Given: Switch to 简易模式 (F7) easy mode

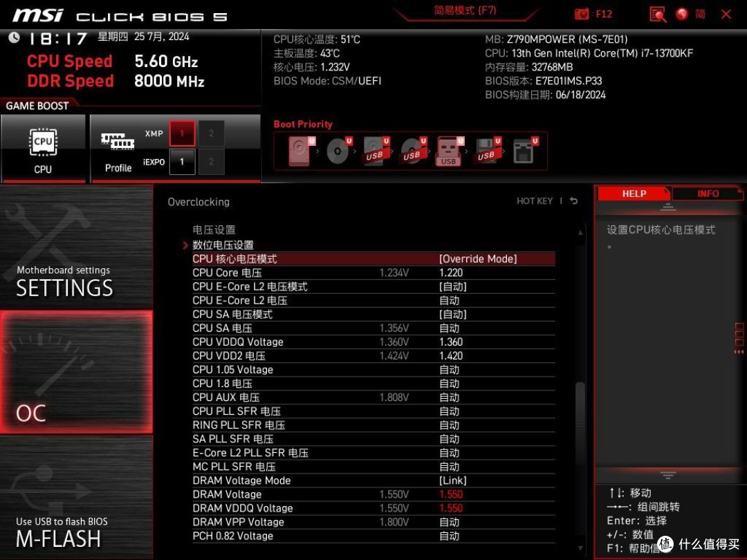Looking at the screenshot, I should coord(465,11).
